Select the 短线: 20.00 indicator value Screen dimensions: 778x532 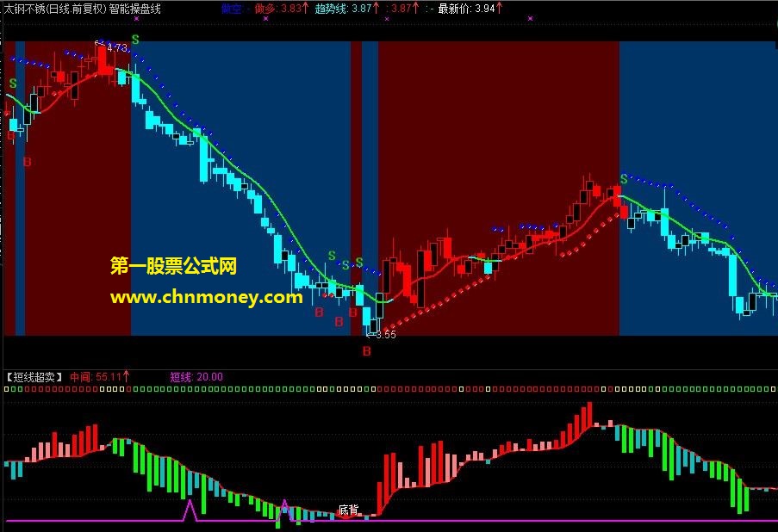tap(196, 377)
